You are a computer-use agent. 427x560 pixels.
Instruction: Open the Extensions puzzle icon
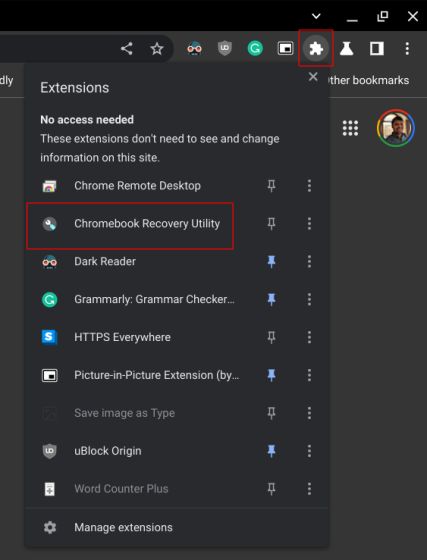coord(316,48)
